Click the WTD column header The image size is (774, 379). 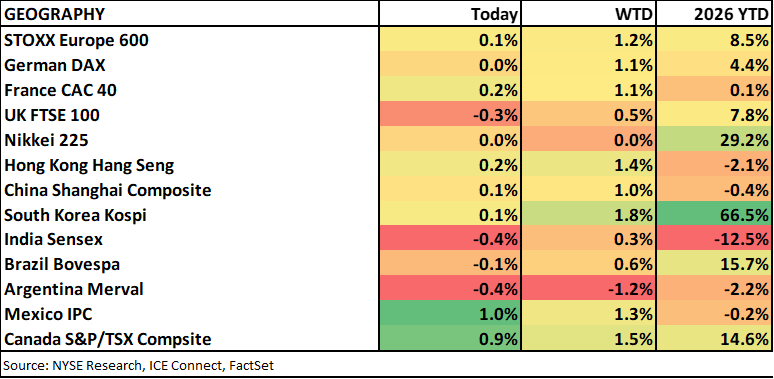[x=588, y=14]
